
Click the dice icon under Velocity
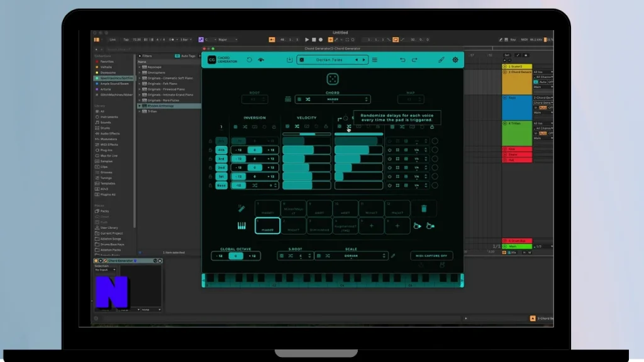(x=287, y=126)
